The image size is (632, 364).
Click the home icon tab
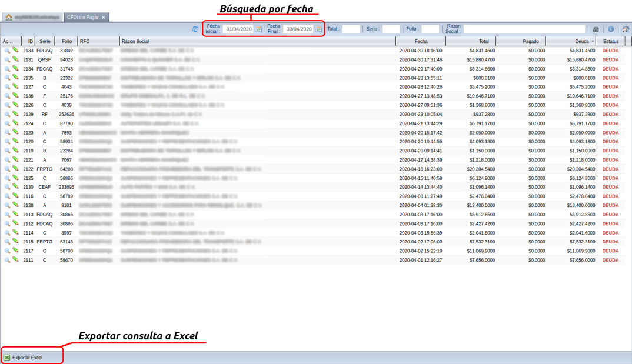(x=9, y=18)
